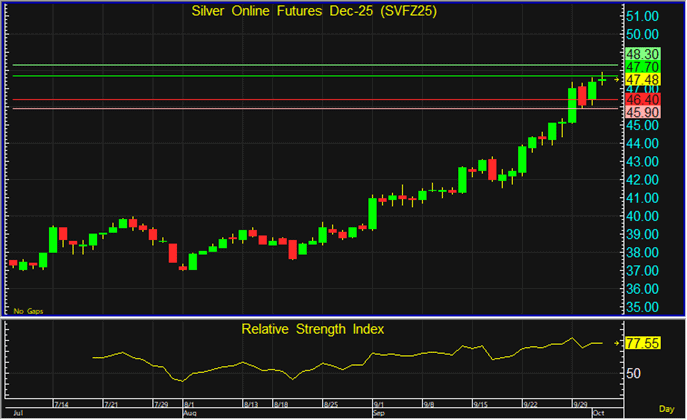Click the Oct month marker on time axis

pyautogui.click(x=599, y=412)
